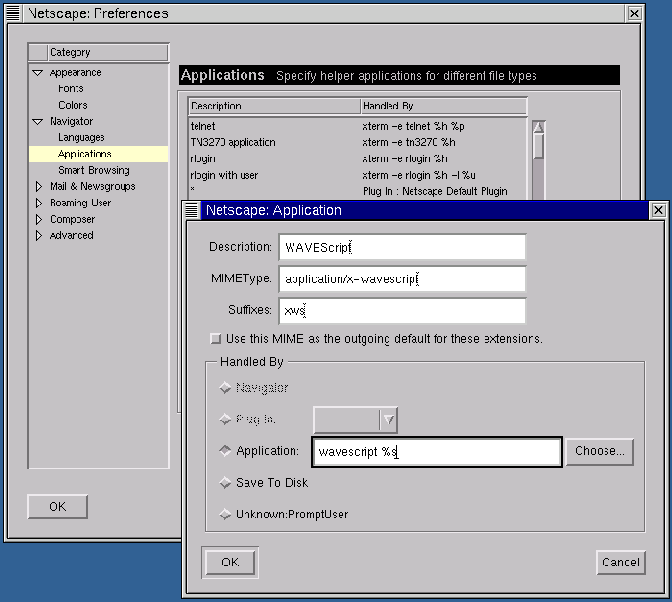
Task: Click the Category column header
Action: [108, 52]
